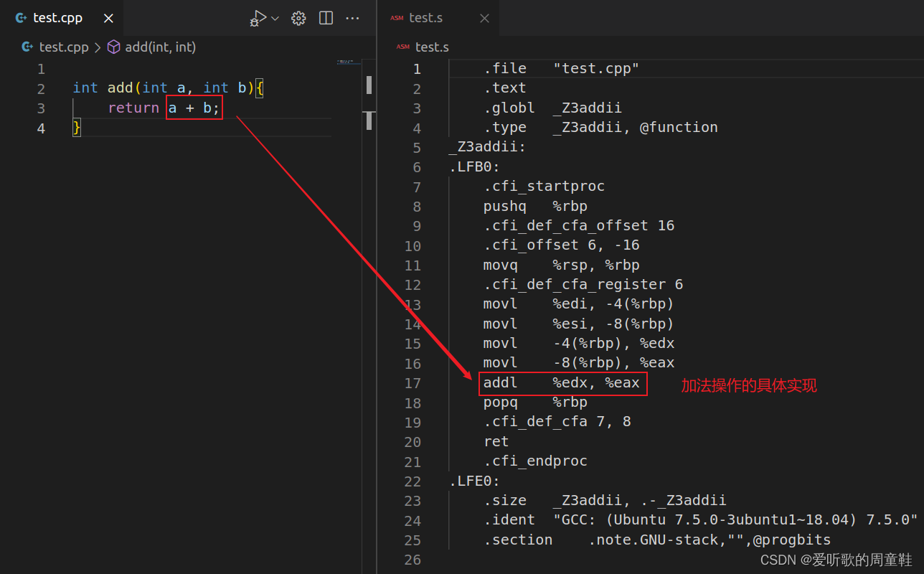Click the test.s breadcrumb item
The image size is (924, 574).
[x=423, y=47]
